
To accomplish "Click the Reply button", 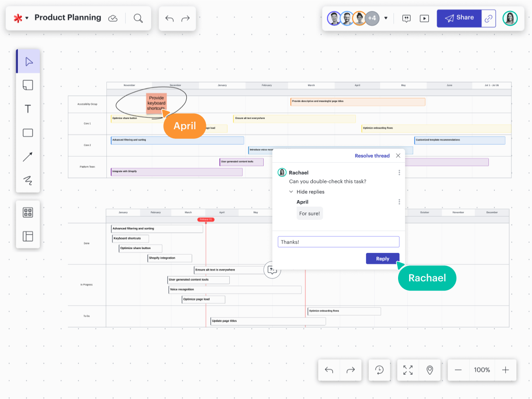I will click(382, 259).
